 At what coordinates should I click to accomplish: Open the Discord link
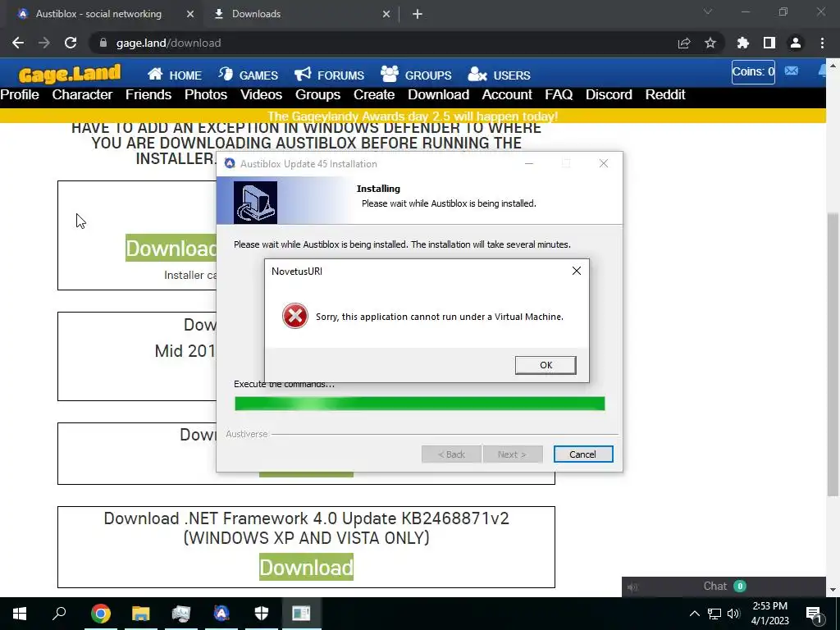coord(609,95)
